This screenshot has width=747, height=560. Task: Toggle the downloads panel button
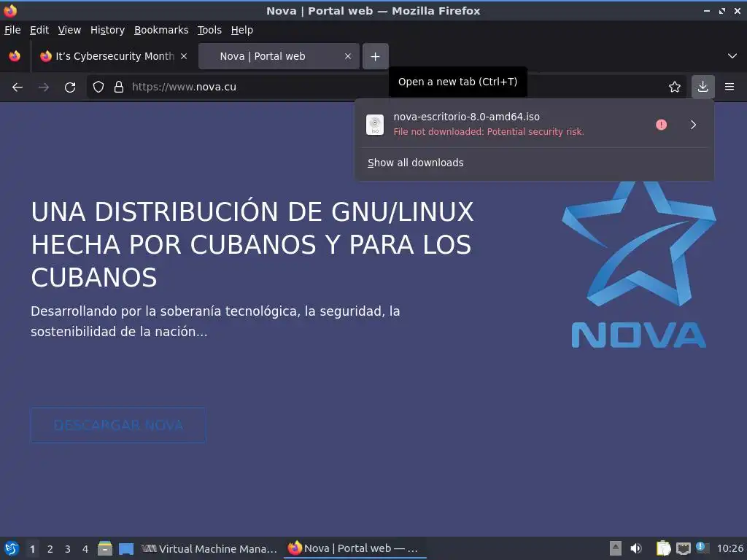point(703,87)
